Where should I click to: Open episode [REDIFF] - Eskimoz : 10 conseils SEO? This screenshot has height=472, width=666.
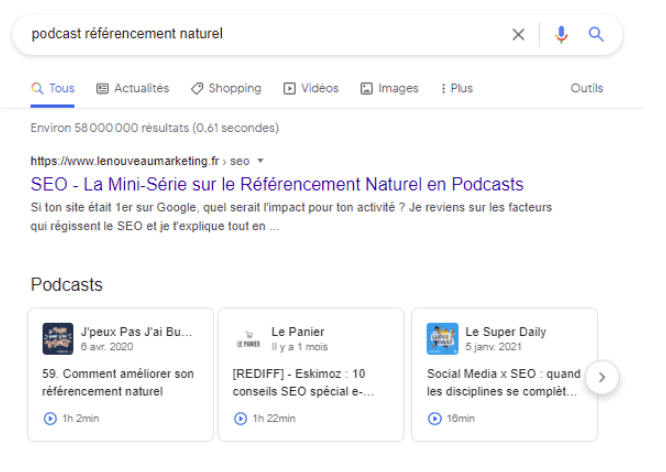[x=303, y=382]
